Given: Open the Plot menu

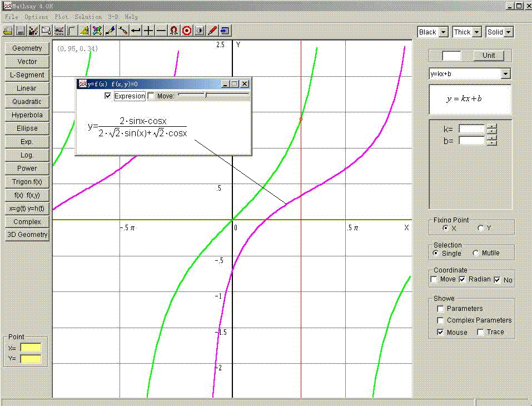Looking at the screenshot, I should point(61,17).
